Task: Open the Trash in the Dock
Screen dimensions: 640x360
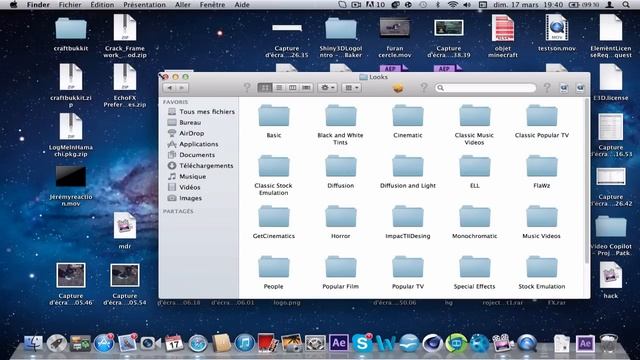Action: coord(608,343)
